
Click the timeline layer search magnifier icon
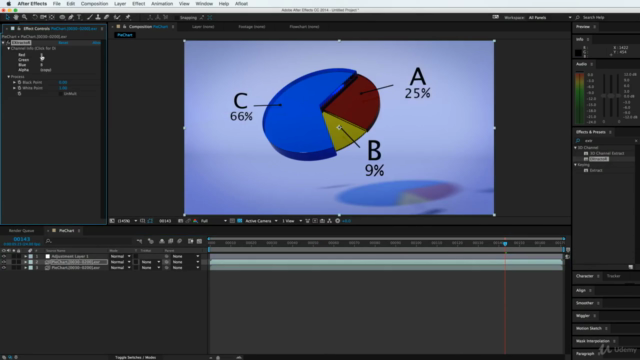[49, 241]
